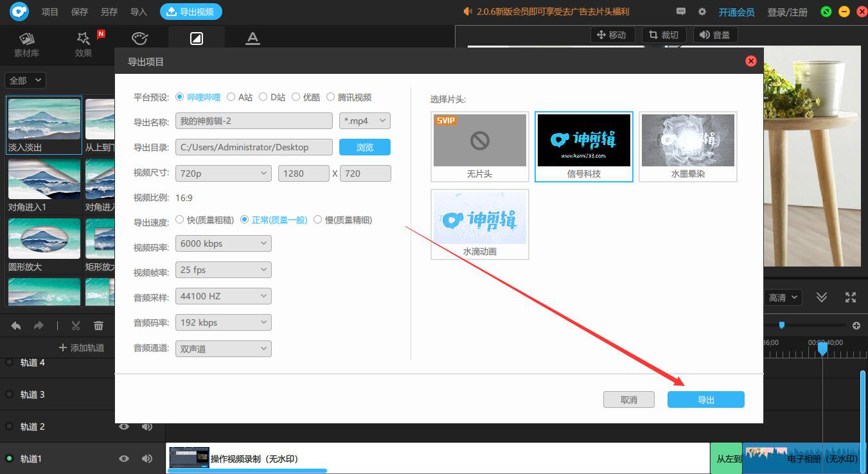Click the scissors split tool

(x=76, y=326)
